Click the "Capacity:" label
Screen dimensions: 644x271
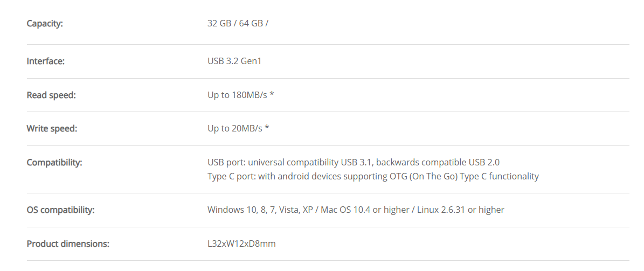[45, 24]
